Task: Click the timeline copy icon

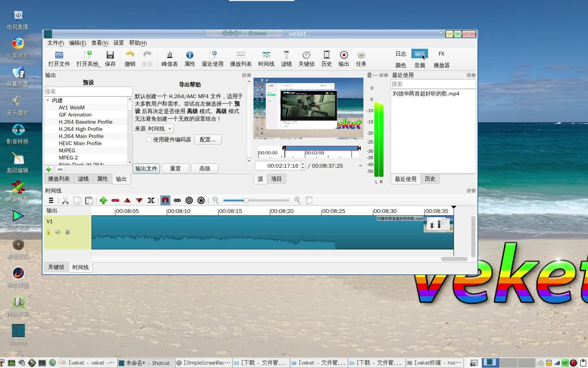Action: pos(77,200)
